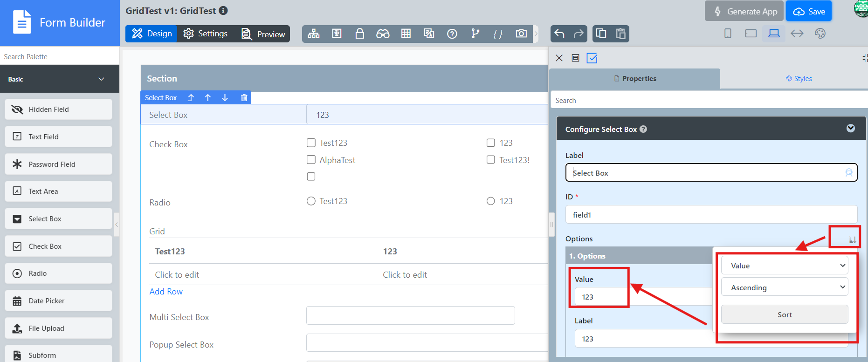
Task: Click the Search Palette input field
Action: 60,56
